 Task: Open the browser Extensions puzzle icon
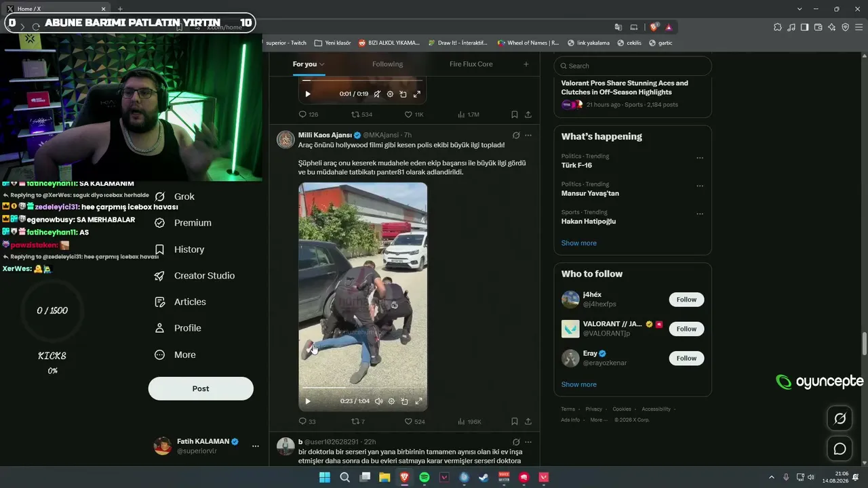777,27
